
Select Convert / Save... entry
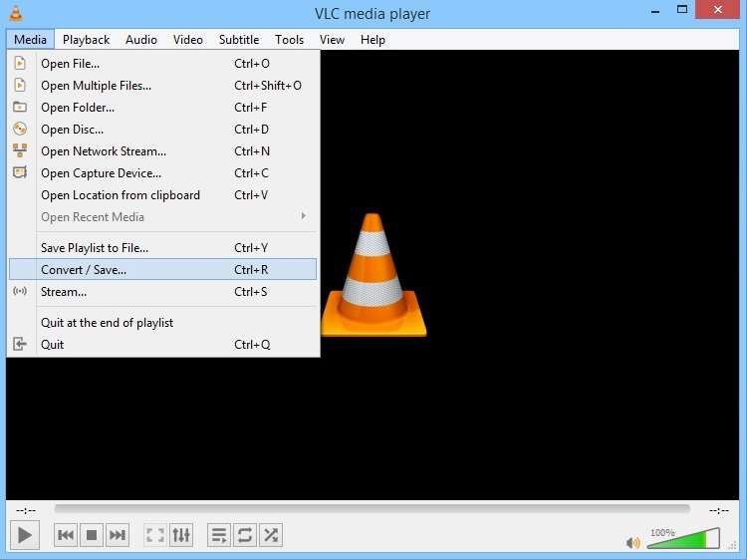pos(163,270)
